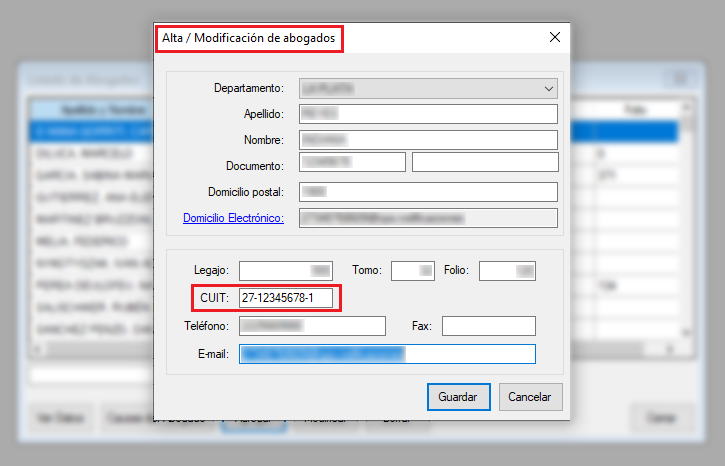This screenshot has height=466, width=725.
Task: Close the Alta / Modificación de abogados dialog
Action: tap(555, 38)
